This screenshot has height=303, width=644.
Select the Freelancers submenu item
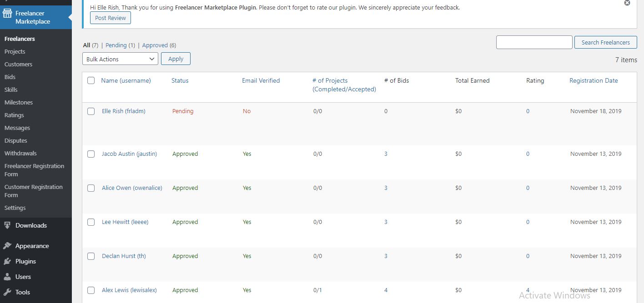pyautogui.click(x=20, y=39)
